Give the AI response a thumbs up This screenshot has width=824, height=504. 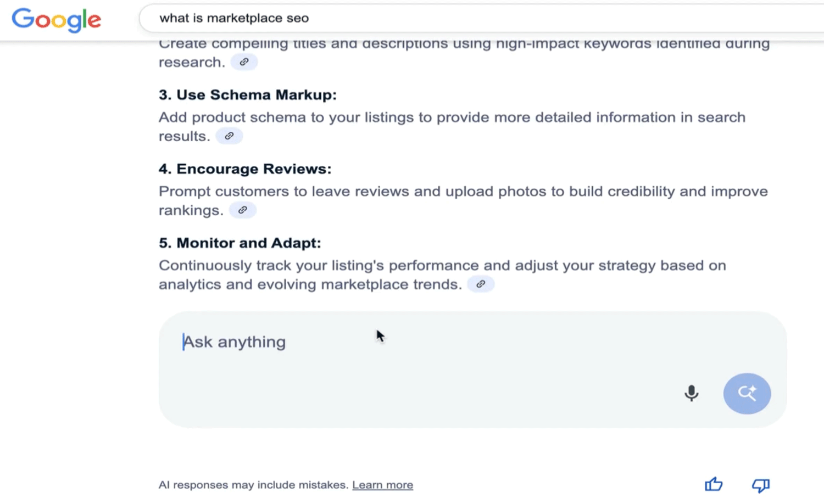click(x=714, y=484)
